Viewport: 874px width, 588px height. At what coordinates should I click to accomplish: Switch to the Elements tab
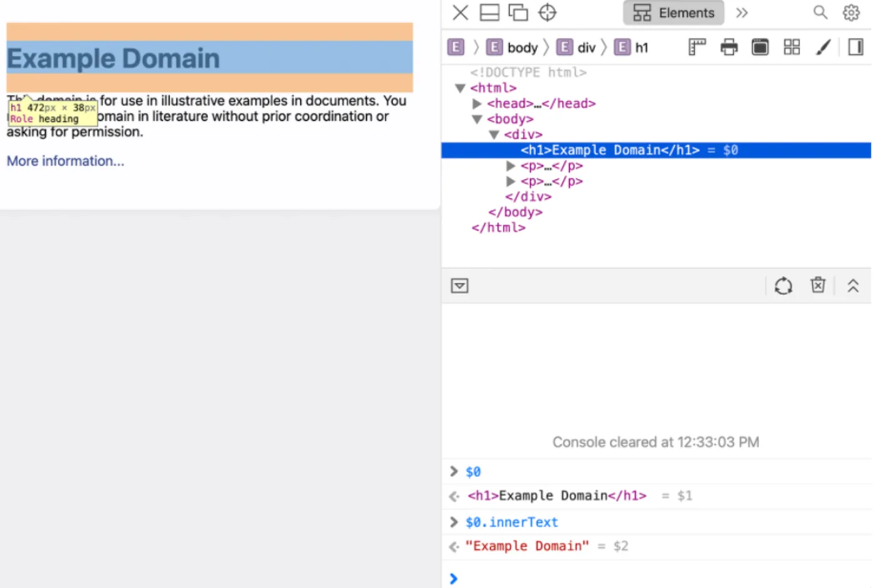tap(674, 12)
